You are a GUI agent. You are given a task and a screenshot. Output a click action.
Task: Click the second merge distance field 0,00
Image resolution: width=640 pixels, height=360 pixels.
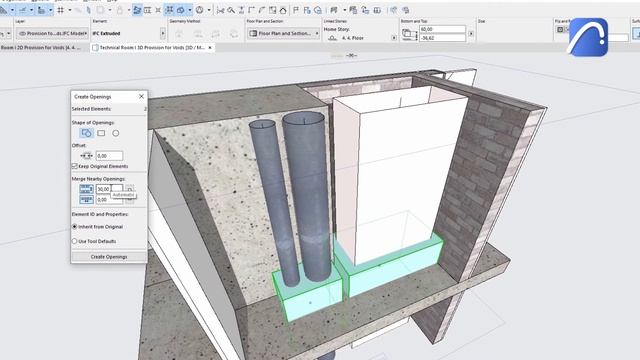point(109,200)
